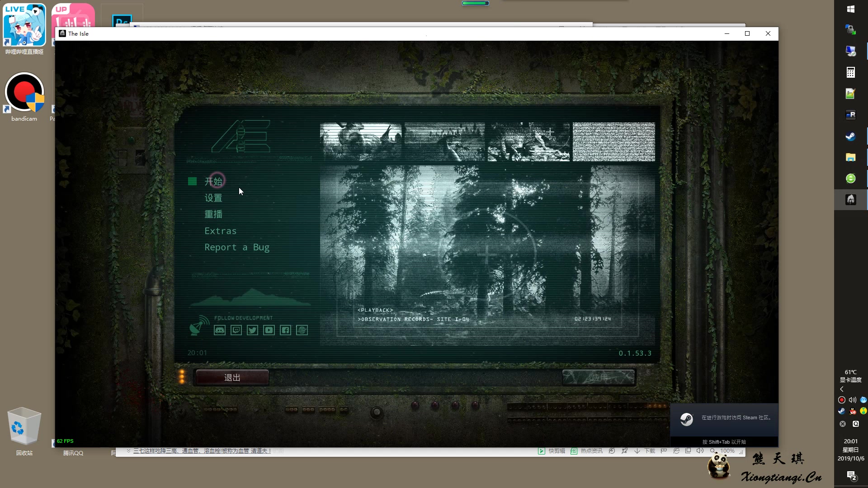The image size is (868, 488).
Task: Open the QQ penguin tray icon
Action: [x=853, y=411]
